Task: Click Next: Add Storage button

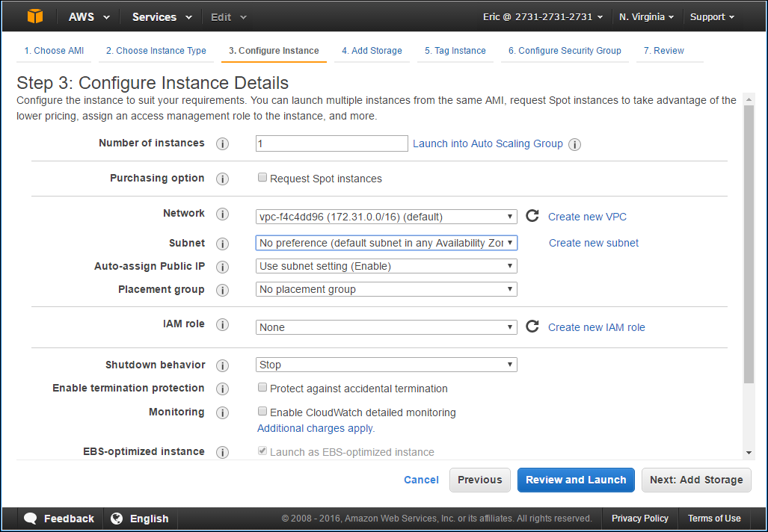Action: [x=696, y=480]
